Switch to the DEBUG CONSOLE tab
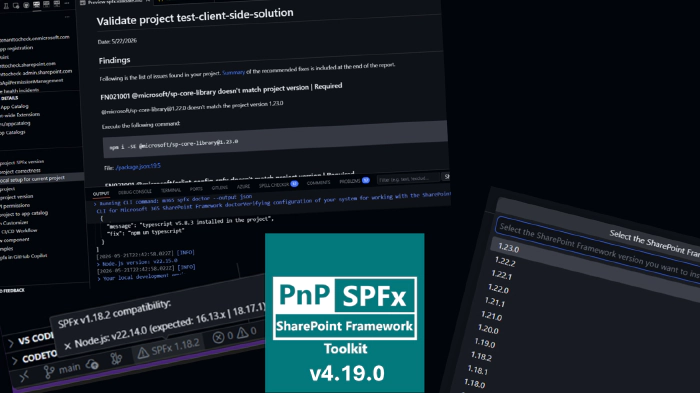The width and height of the screenshot is (700, 393). click(135, 192)
